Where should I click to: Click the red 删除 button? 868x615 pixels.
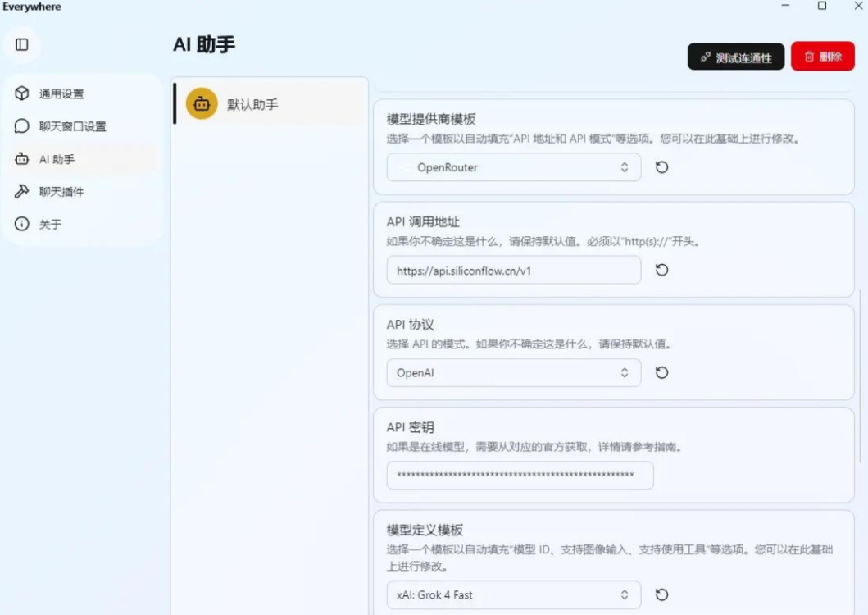(822, 57)
